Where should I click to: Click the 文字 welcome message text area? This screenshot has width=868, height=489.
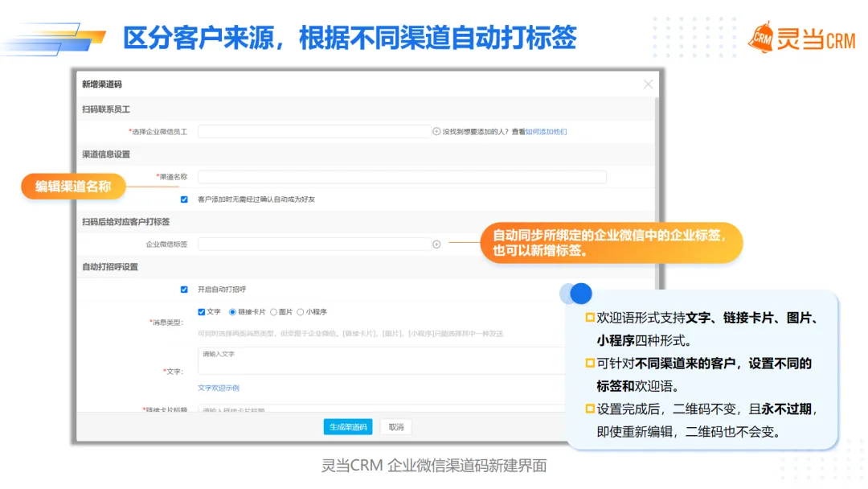(x=386, y=360)
